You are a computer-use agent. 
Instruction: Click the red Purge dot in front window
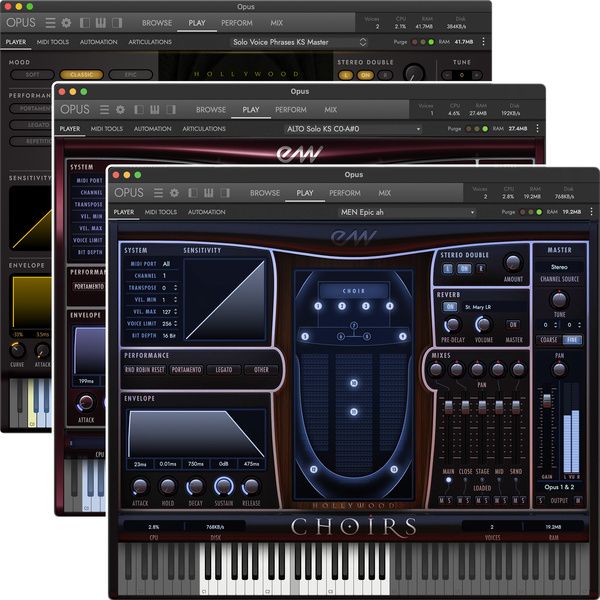[523, 212]
